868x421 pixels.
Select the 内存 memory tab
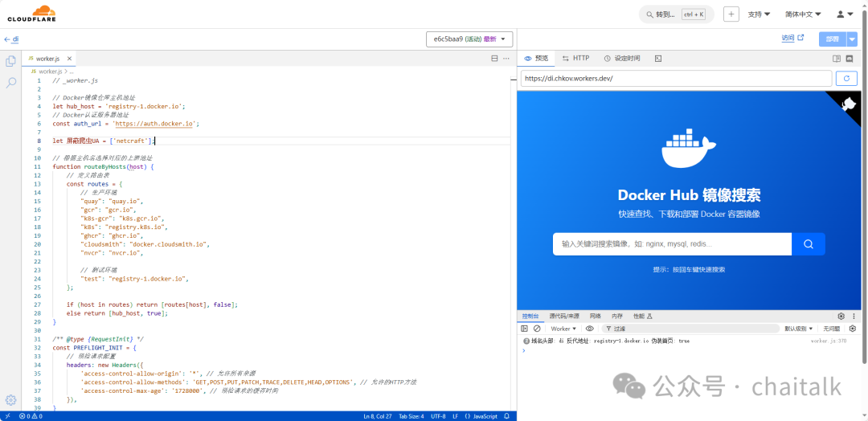coord(616,317)
